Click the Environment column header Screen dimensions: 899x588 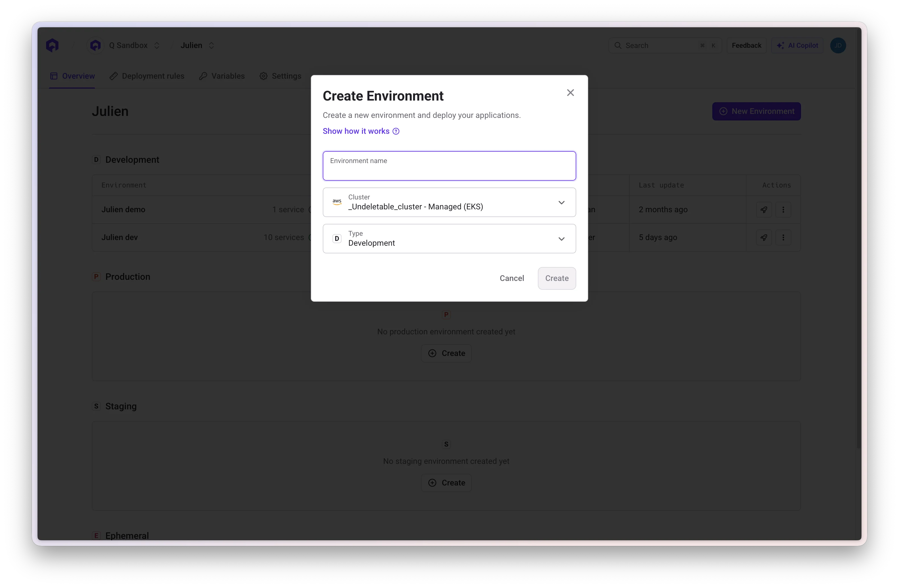pyautogui.click(x=124, y=185)
